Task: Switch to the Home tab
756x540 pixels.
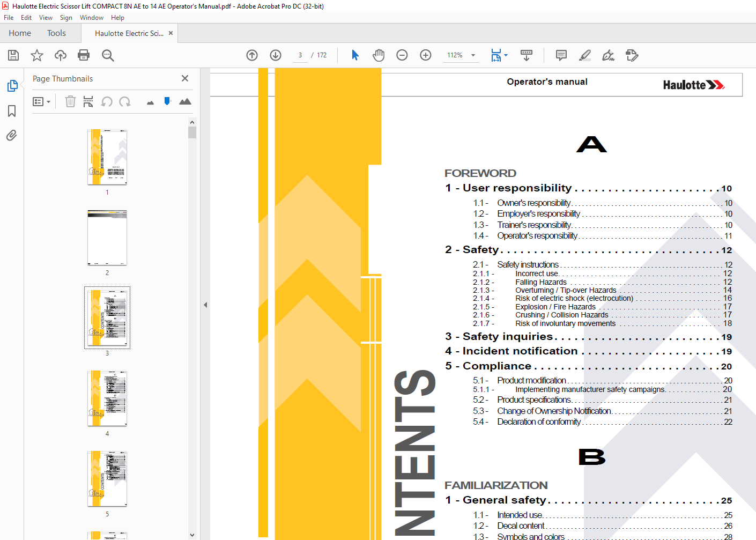Action: coord(20,33)
